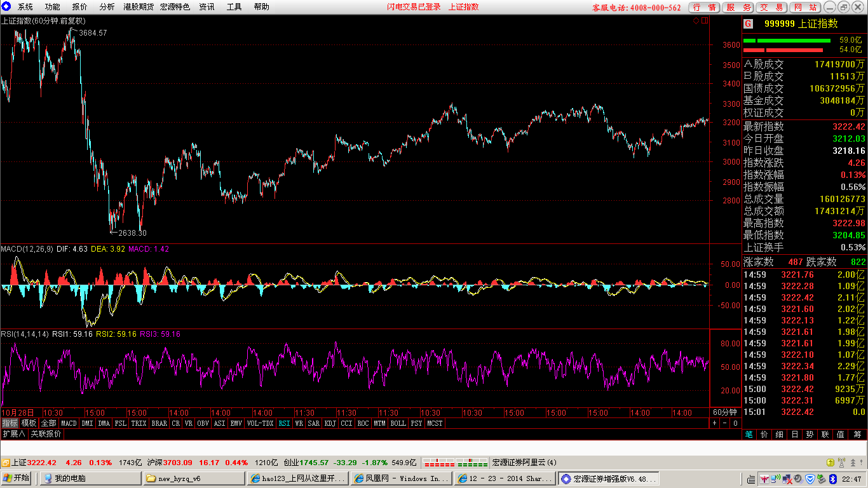The width and height of the screenshot is (868, 488).
Task: Switch to the VR indicator
Action: (x=189, y=423)
